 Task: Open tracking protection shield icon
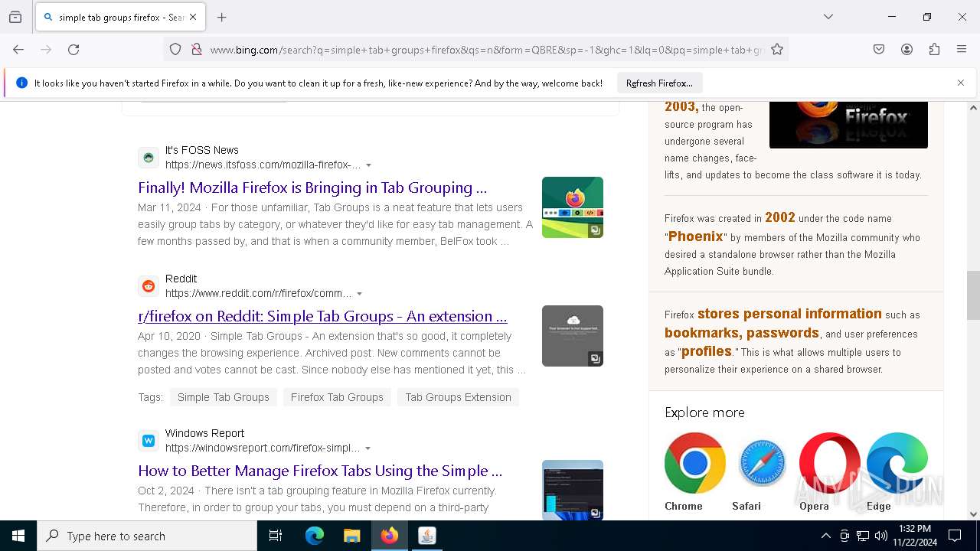point(175,50)
